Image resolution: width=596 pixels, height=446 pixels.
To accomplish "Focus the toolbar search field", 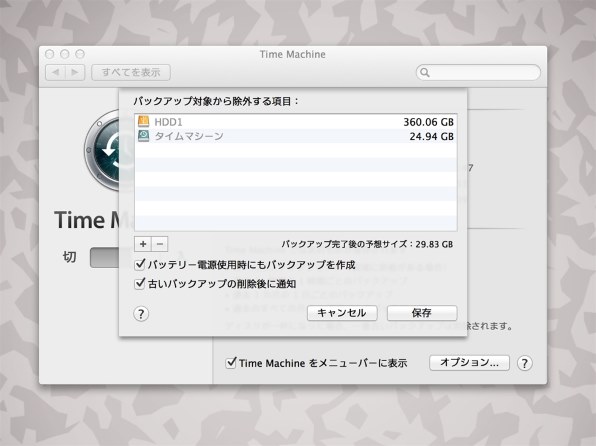I will [x=478, y=73].
